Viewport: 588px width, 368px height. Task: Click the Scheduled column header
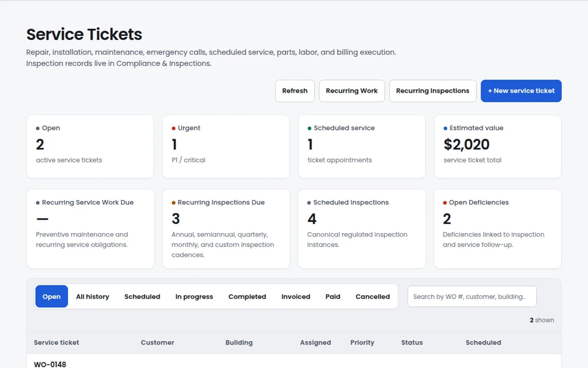pos(483,343)
